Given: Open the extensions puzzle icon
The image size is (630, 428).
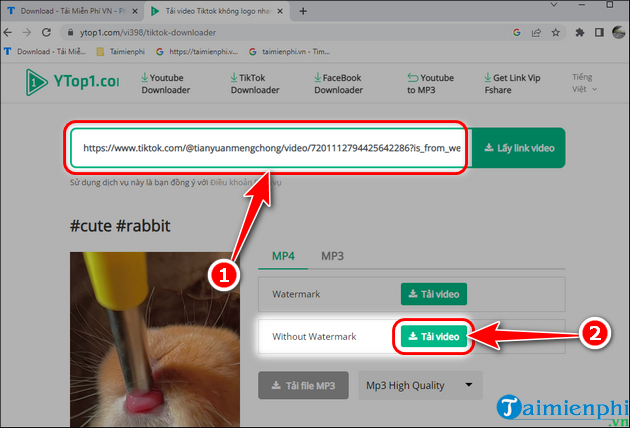Looking at the screenshot, I should (579, 33).
